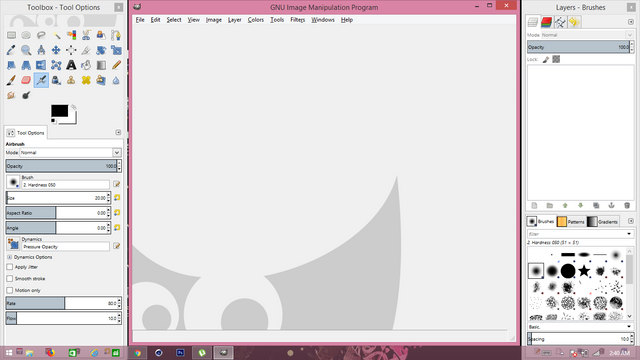Choose the Free Select lasso tool
This screenshot has width=640, height=360.
tap(41, 36)
